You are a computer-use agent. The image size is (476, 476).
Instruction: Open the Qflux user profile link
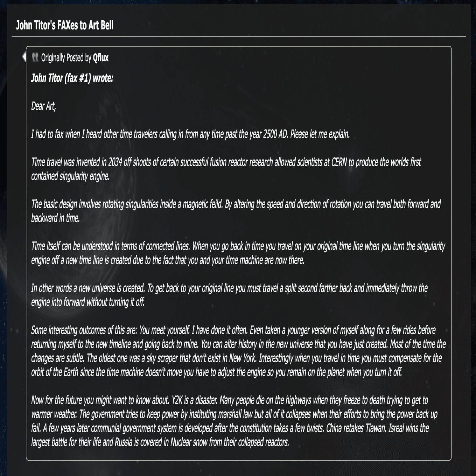click(101, 58)
